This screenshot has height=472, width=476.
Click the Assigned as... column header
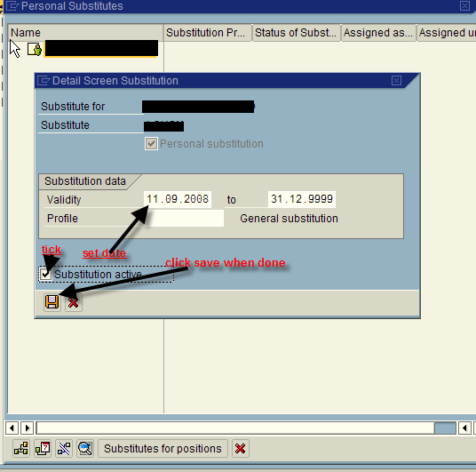378,33
